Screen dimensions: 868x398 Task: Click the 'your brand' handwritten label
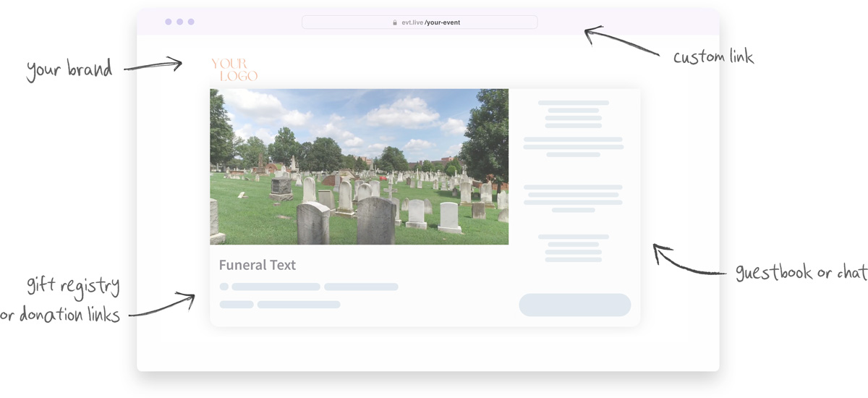pyautogui.click(x=69, y=69)
